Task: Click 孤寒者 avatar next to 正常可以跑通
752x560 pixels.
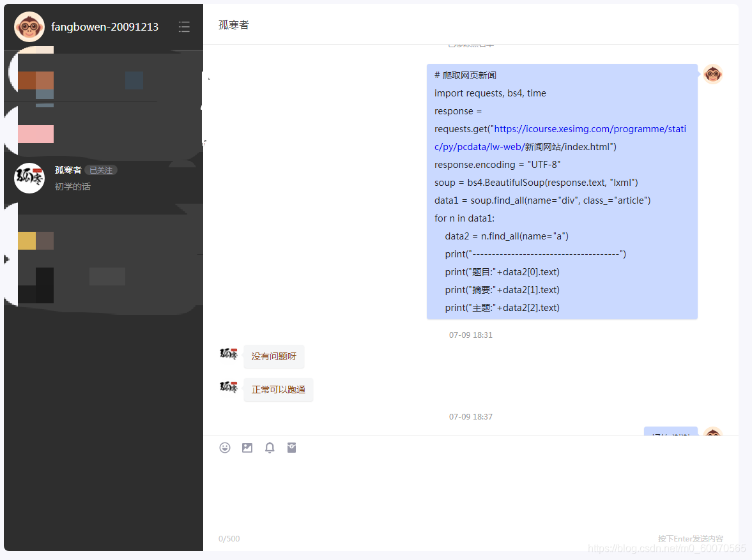Action: 229,387
